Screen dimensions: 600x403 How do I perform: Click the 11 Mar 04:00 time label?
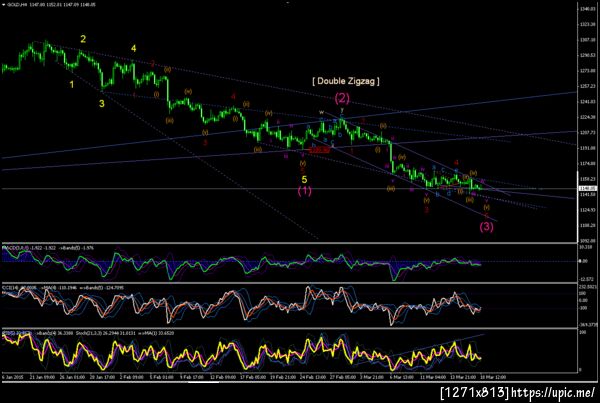click(432, 377)
